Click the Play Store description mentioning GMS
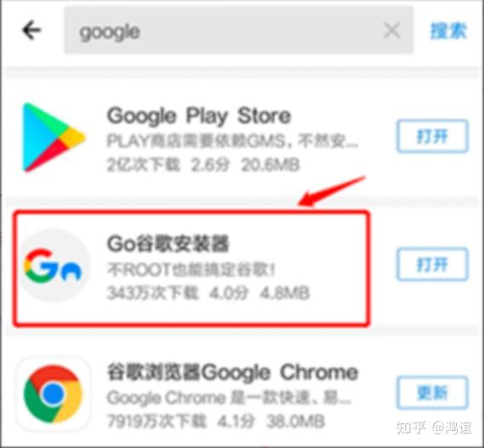484x448 pixels. tap(232, 141)
